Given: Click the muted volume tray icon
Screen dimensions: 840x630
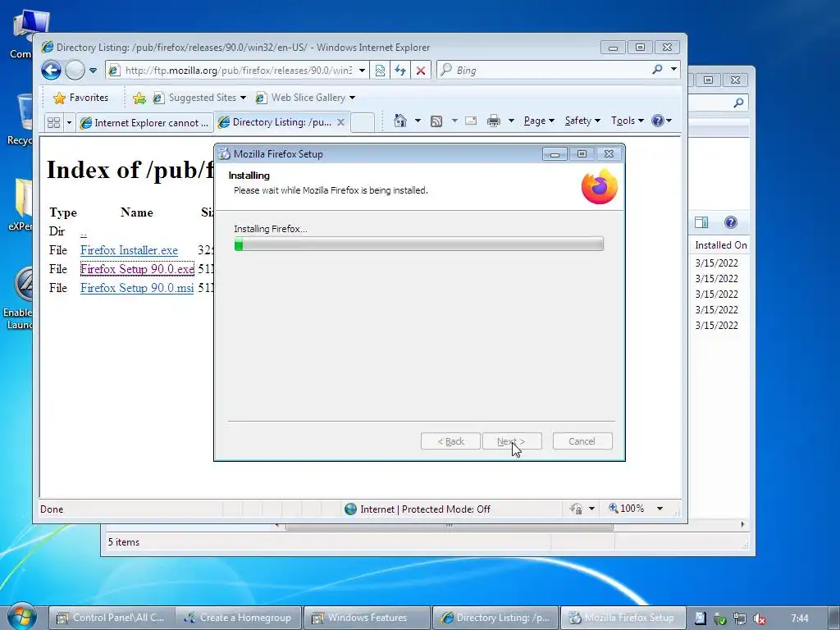Looking at the screenshot, I should (759, 619).
